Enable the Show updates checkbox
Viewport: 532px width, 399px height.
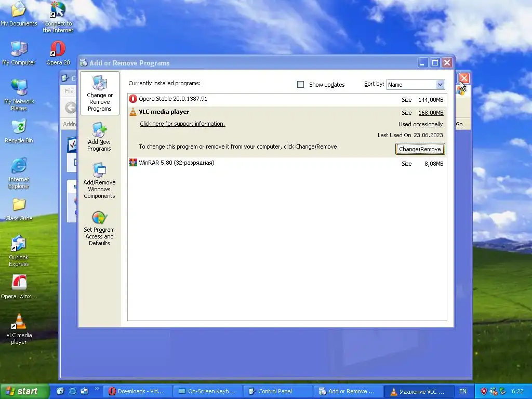click(301, 85)
